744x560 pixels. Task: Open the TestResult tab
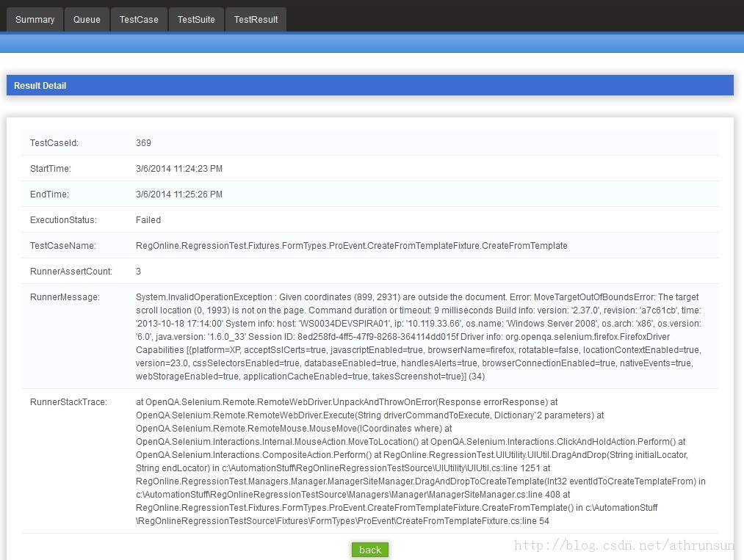click(x=256, y=20)
